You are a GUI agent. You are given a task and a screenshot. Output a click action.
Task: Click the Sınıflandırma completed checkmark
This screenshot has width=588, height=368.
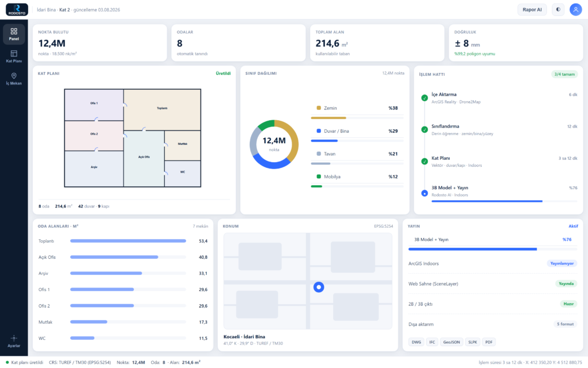coord(424,129)
